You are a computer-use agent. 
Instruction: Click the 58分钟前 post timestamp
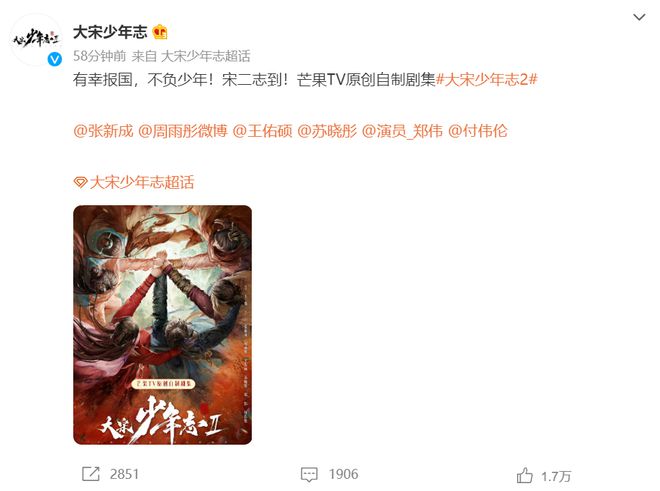pyautogui.click(x=99, y=56)
